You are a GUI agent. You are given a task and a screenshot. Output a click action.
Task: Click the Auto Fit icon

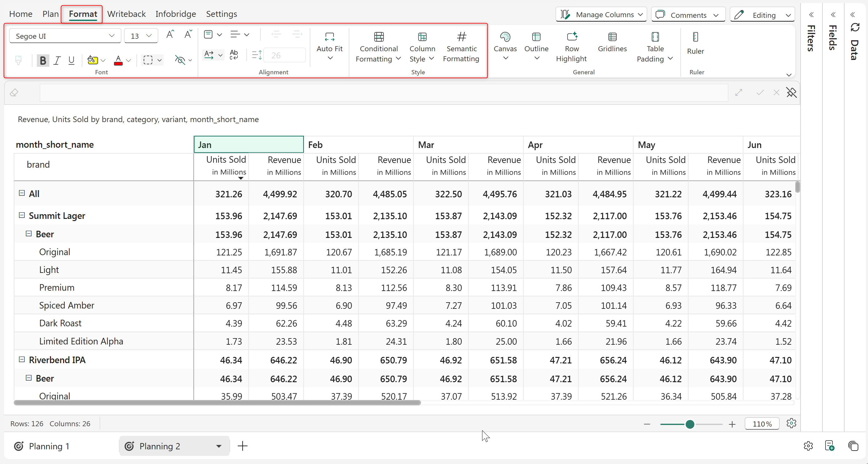[x=329, y=37]
